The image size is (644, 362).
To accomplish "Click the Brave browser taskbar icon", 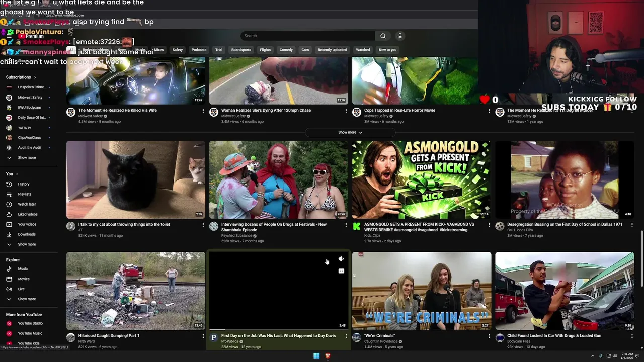I will point(328,356).
